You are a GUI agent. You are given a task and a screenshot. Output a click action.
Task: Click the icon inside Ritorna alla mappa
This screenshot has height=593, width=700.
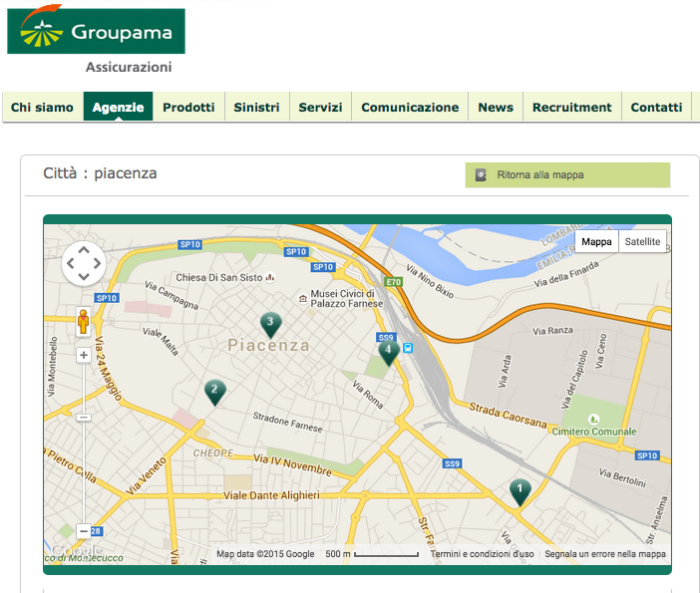coord(481,175)
